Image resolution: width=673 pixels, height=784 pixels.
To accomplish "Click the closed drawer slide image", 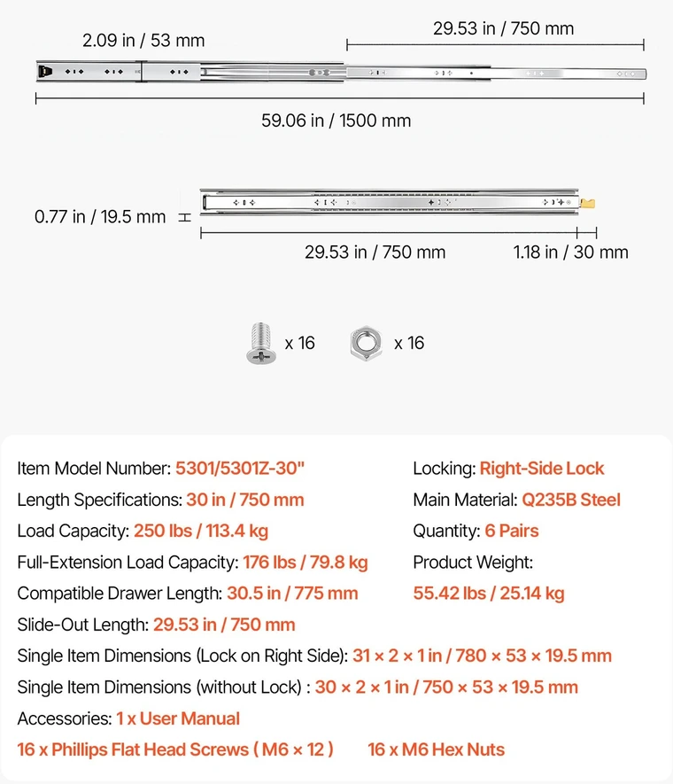I will click(x=398, y=203).
